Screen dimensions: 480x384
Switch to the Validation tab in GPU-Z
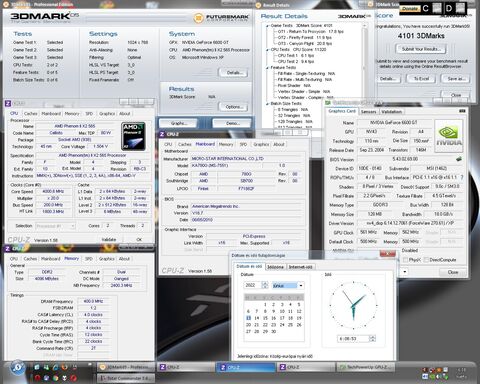pyautogui.click(x=392, y=112)
